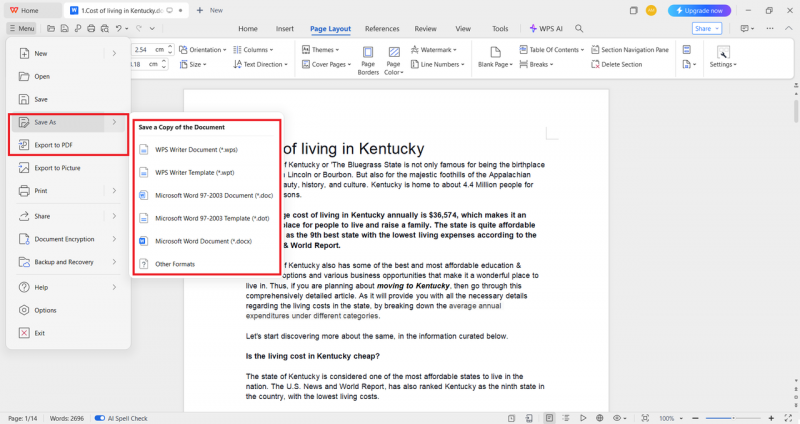Screen dimensions: 800x424
Task: Open the Orientation dropdown
Action: [203, 49]
